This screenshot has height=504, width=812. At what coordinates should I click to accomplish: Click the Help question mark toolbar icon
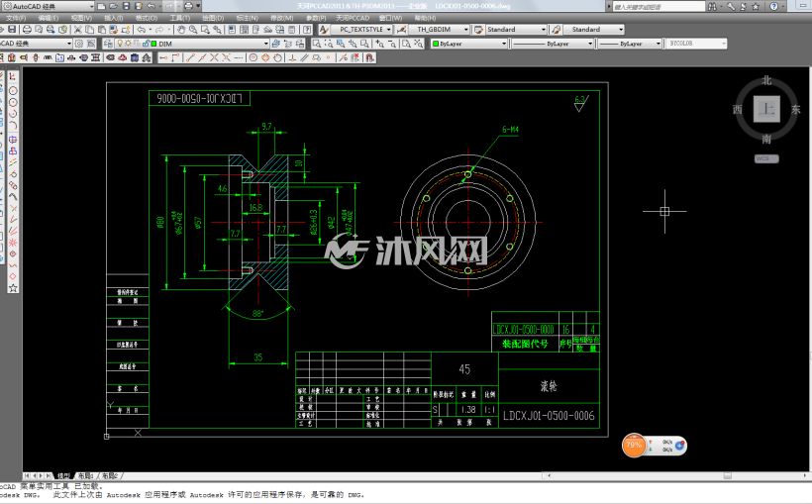tap(307, 30)
